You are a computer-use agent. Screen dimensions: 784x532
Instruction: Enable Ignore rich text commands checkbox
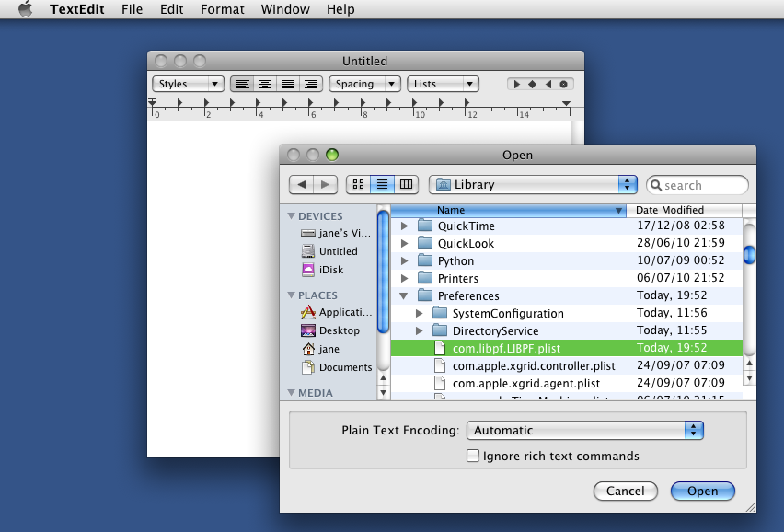(x=473, y=456)
